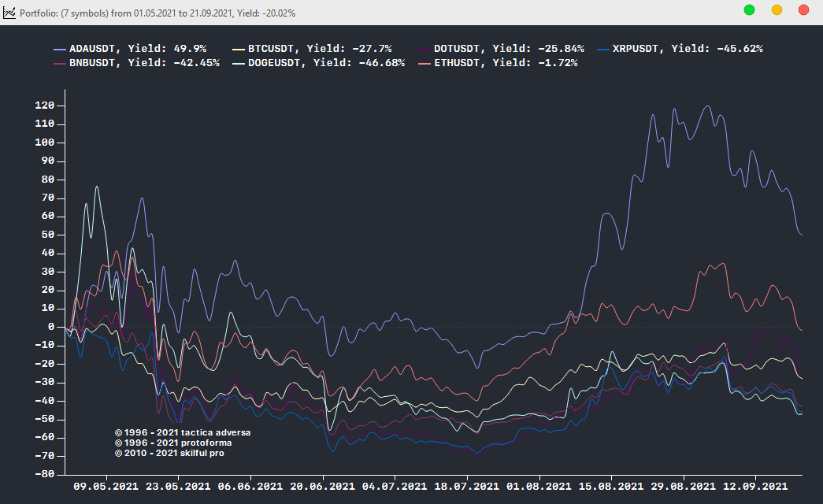Open the protoforma copyright link
This screenshot has width=823, height=504.
(x=177, y=443)
